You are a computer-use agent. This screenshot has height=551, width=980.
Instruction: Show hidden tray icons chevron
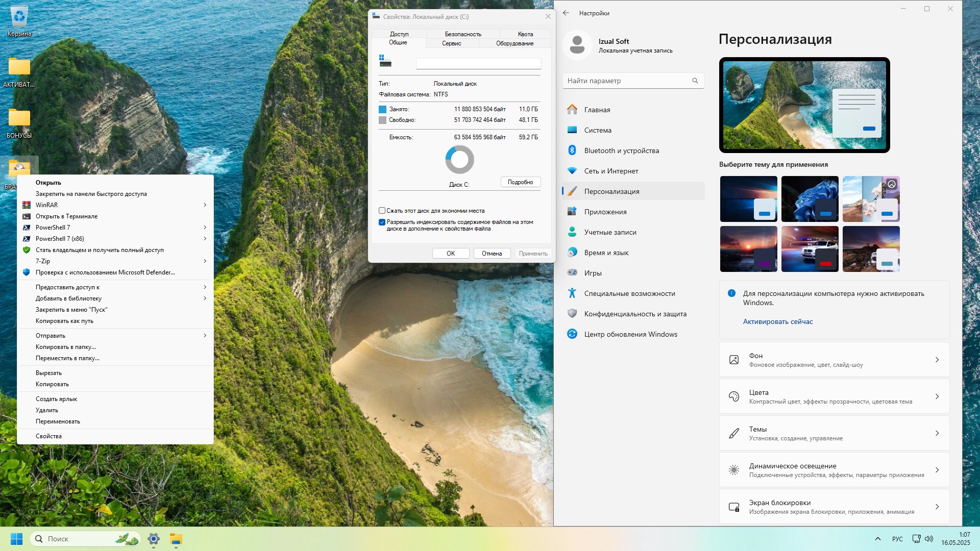[878, 539]
